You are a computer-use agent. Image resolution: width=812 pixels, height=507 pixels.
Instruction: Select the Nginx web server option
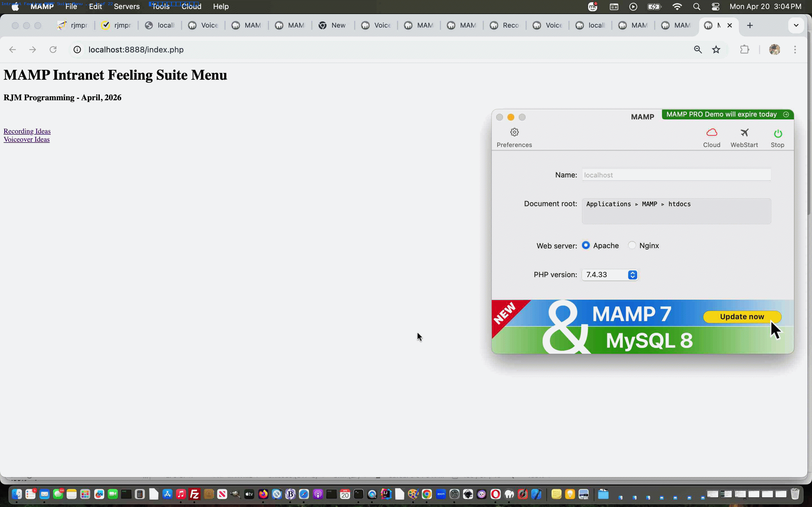[x=632, y=245]
